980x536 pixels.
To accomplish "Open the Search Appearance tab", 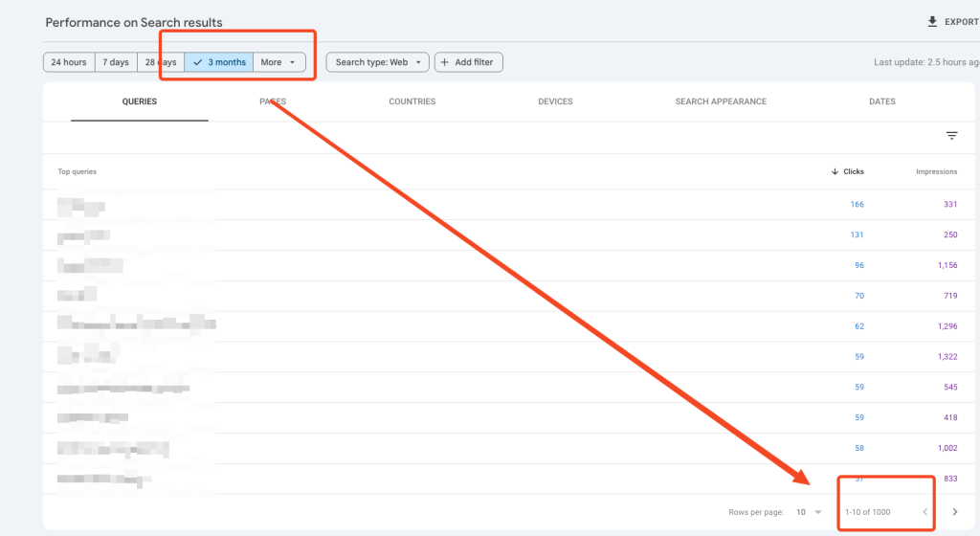I will click(x=721, y=101).
